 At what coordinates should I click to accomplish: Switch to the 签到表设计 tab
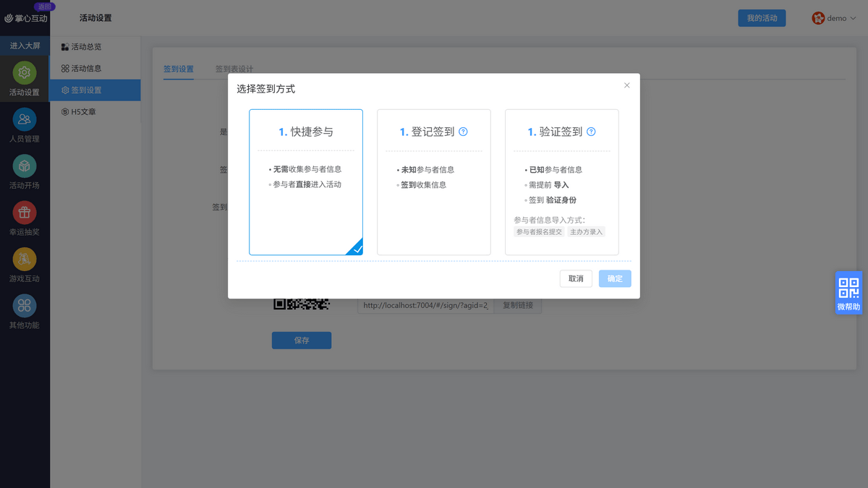point(234,69)
